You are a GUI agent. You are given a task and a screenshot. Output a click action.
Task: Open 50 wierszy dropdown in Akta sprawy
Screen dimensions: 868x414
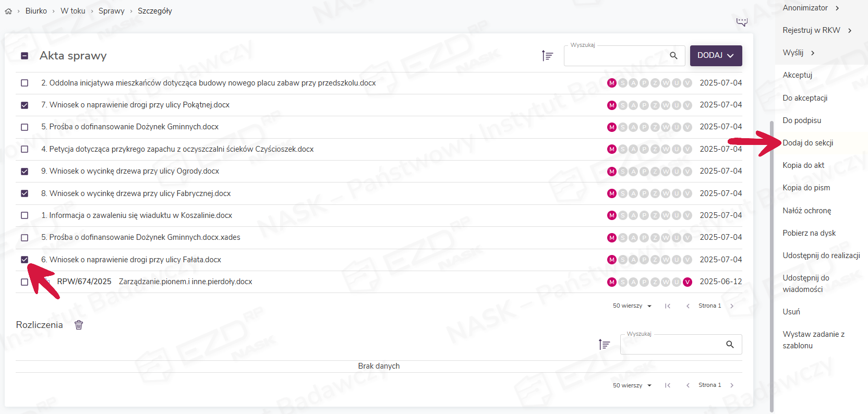click(632, 306)
